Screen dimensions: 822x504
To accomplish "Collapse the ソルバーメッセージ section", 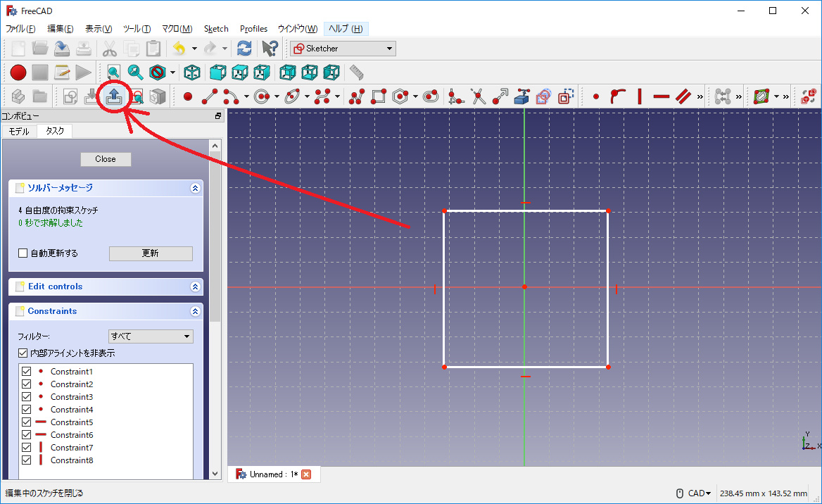I will 195,188.
